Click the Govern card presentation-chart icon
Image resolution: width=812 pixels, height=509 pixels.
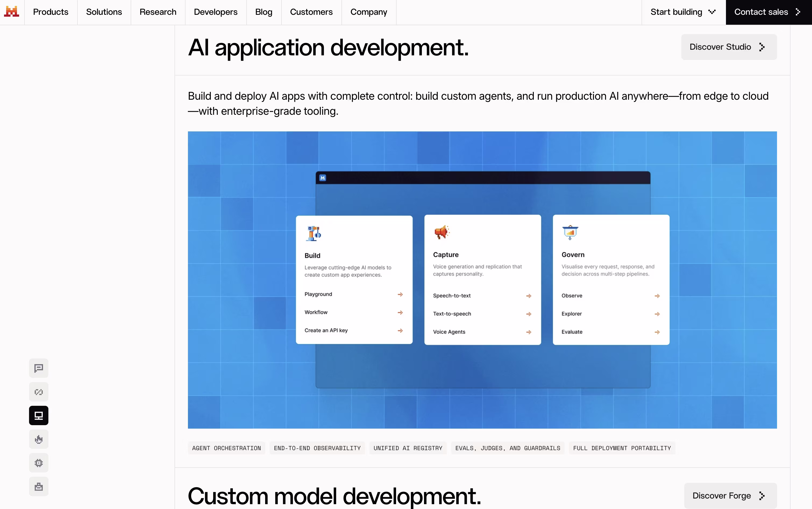570,232
